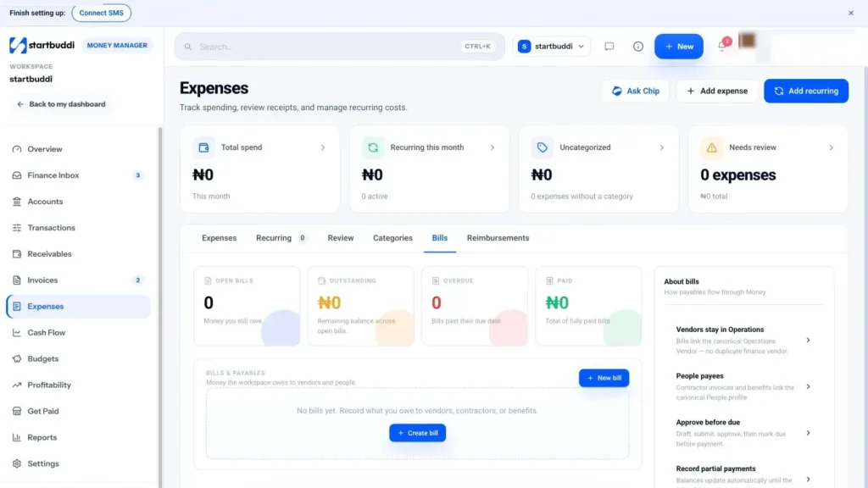Click the startbuddi logo
The image size is (868, 488).
coord(42,46)
